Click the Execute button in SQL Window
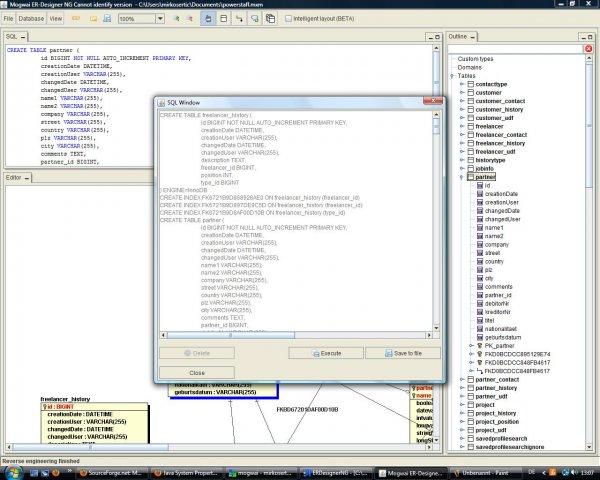The width and height of the screenshot is (600, 480). click(x=326, y=353)
